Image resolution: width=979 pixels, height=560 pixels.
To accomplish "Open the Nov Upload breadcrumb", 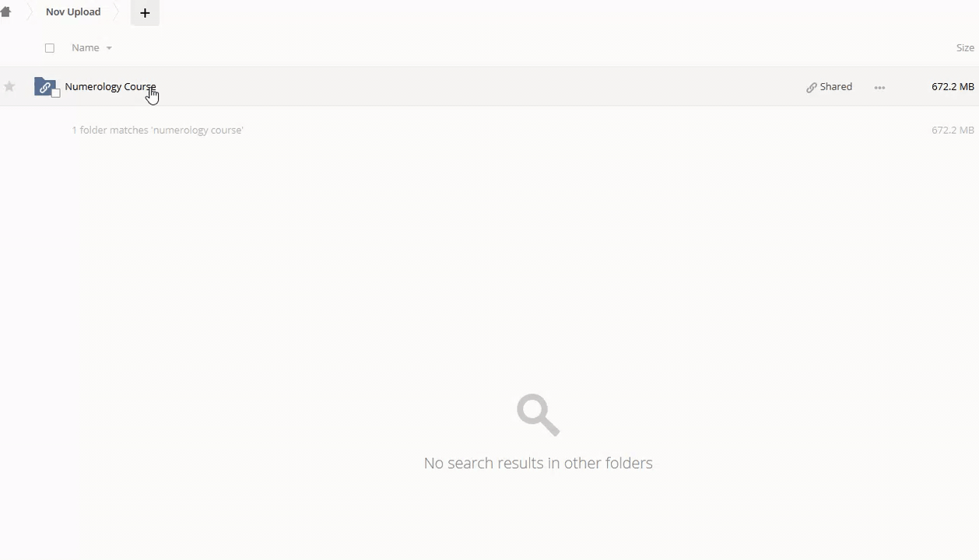I will tap(73, 12).
